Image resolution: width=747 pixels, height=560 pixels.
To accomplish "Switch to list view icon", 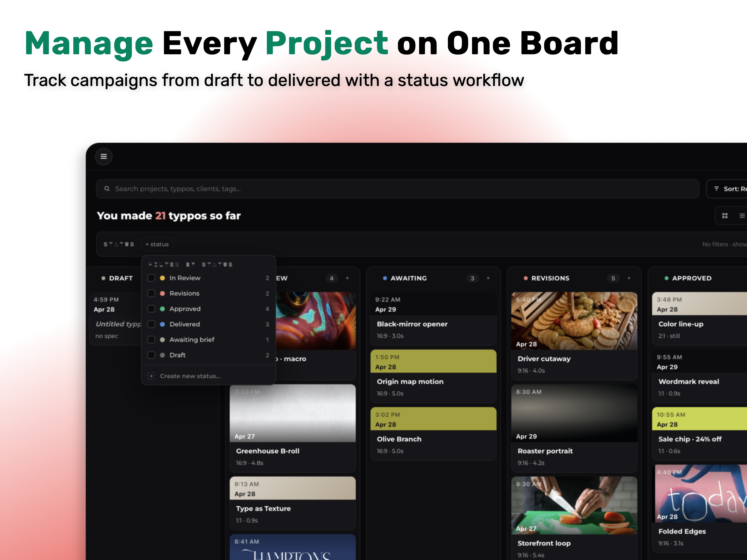I will [x=742, y=216].
